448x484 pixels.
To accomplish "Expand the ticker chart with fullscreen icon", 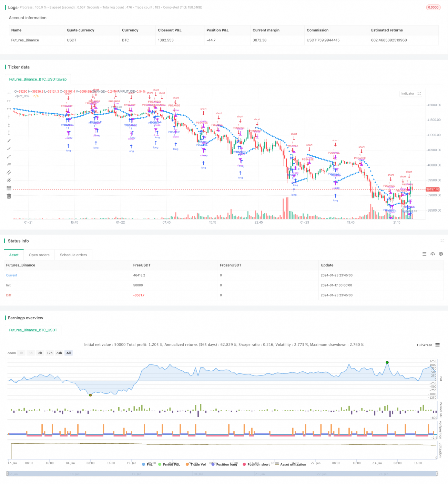I will point(419,94).
